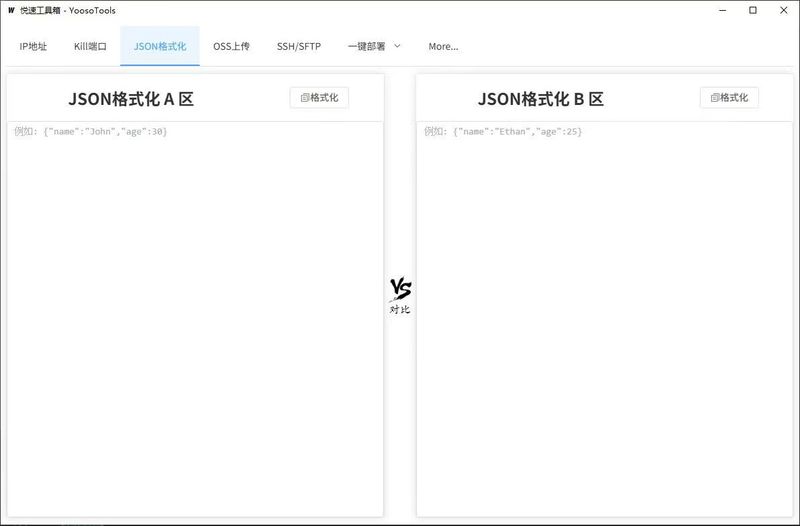Viewport: 800px width, 526px height.
Task: Click the YoosoTools app logo in title bar
Action: (x=11, y=10)
